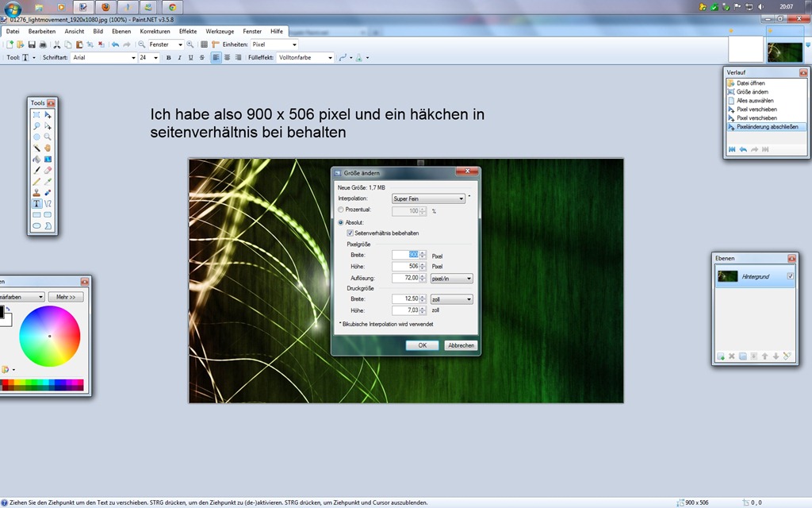Viewport: 812px width, 508px height.
Task: Select the Text tool in Tools panel
Action: pos(36,204)
